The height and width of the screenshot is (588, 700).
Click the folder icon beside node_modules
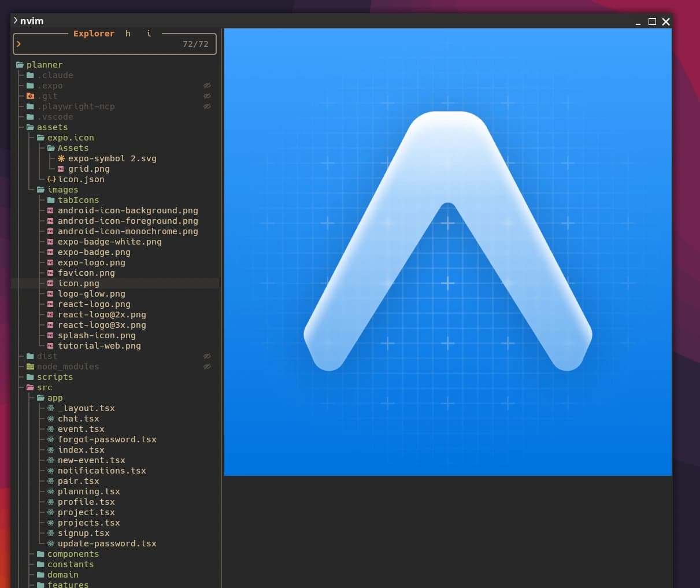coord(30,367)
